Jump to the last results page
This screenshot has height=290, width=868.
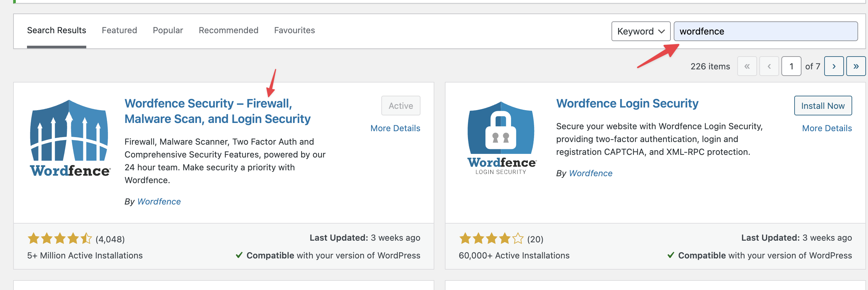856,66
